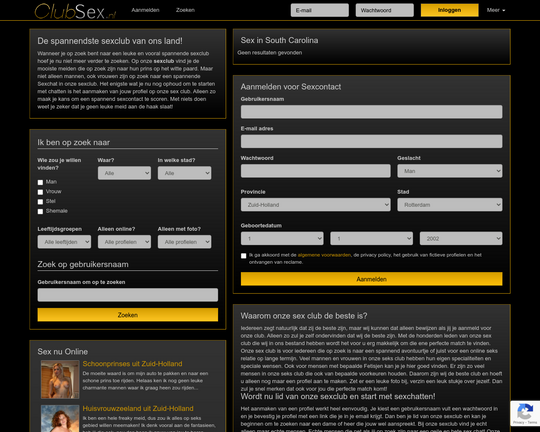
Task: Click the Inloggen button
Action: [449, 10]
